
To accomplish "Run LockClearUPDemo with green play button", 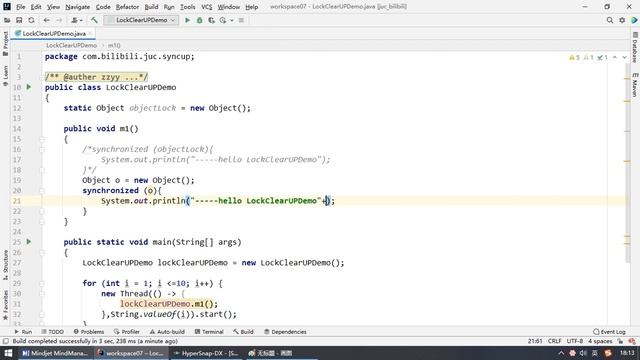I will point(187,20).
